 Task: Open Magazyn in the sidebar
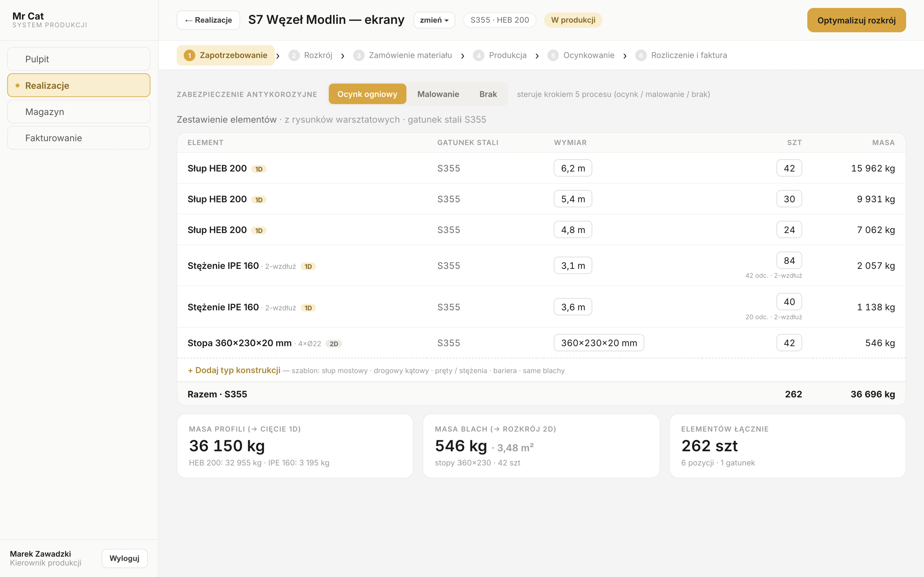point(79,111)
